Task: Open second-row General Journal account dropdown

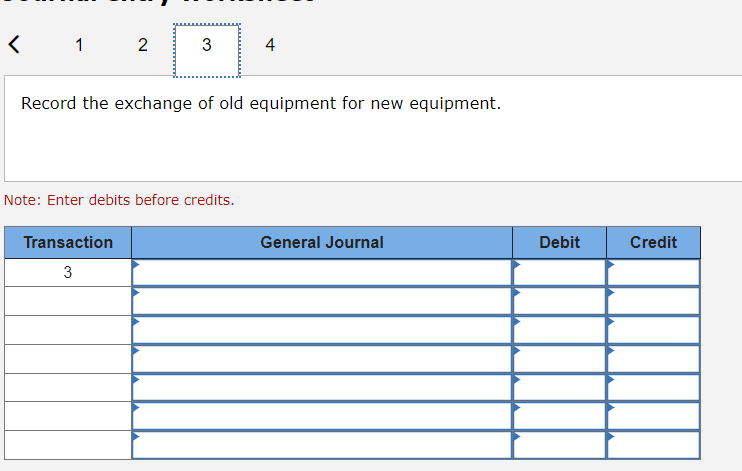Action: [x=322, y=301]
